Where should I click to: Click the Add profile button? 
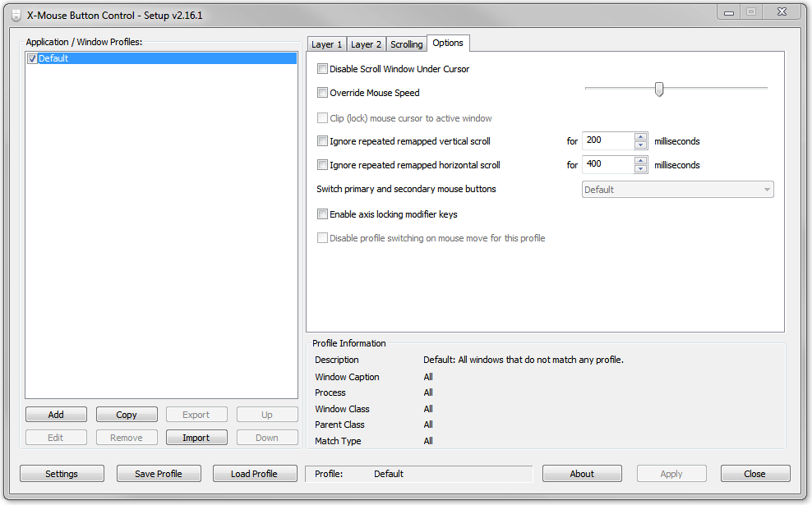pos(56,415)
